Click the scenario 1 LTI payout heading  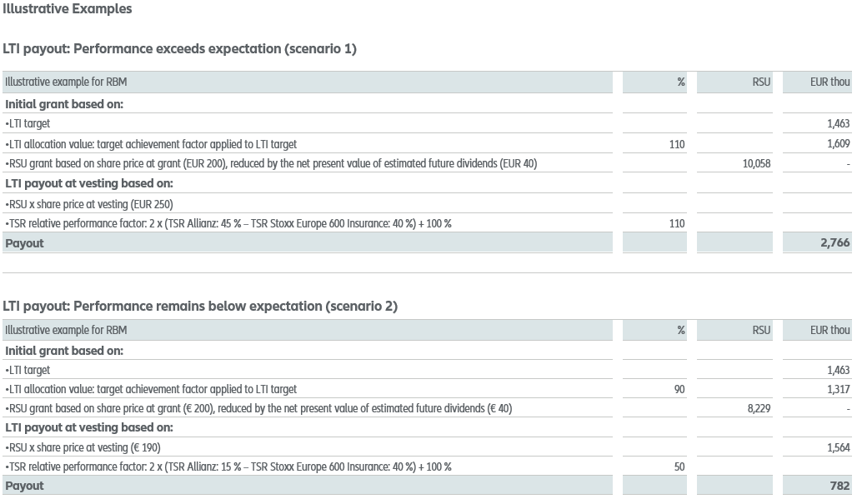[179, 48]
